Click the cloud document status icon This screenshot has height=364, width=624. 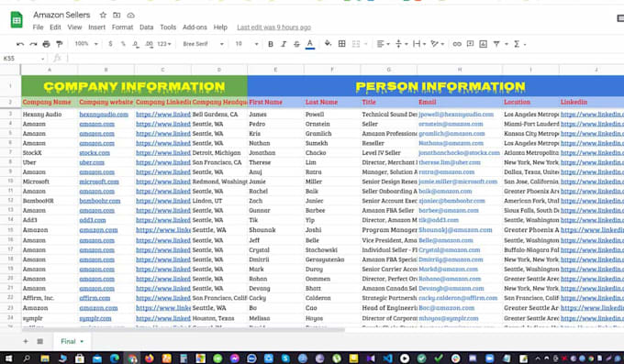pyautogui.click(x=130, y=15)
